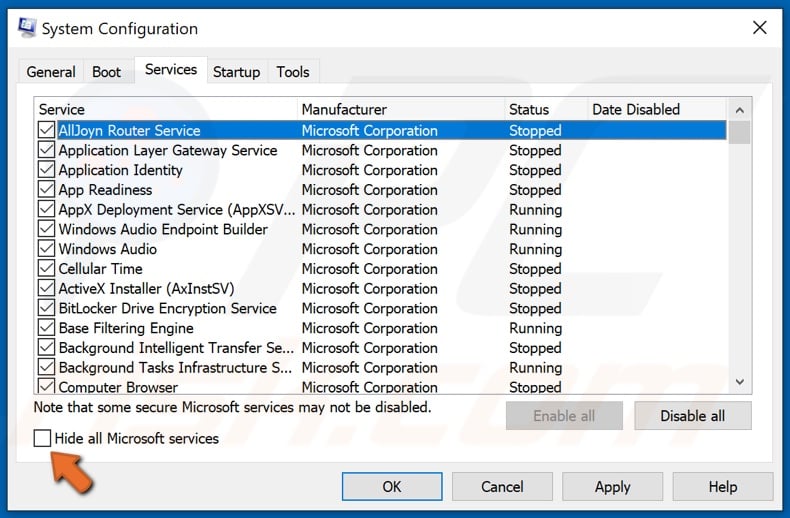Click the Cancel button
This screenshot has height=518, width=790.
pyautogui.click(x=502, y=486)
